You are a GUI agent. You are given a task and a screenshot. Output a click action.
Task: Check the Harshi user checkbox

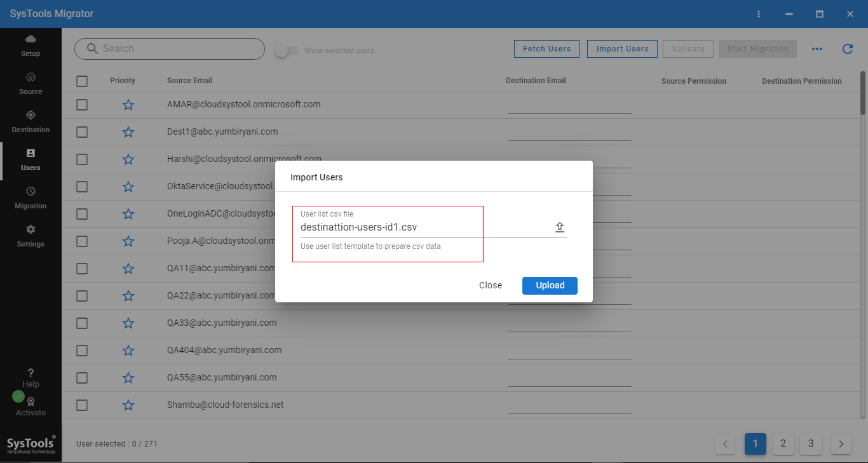coord(82,159)
